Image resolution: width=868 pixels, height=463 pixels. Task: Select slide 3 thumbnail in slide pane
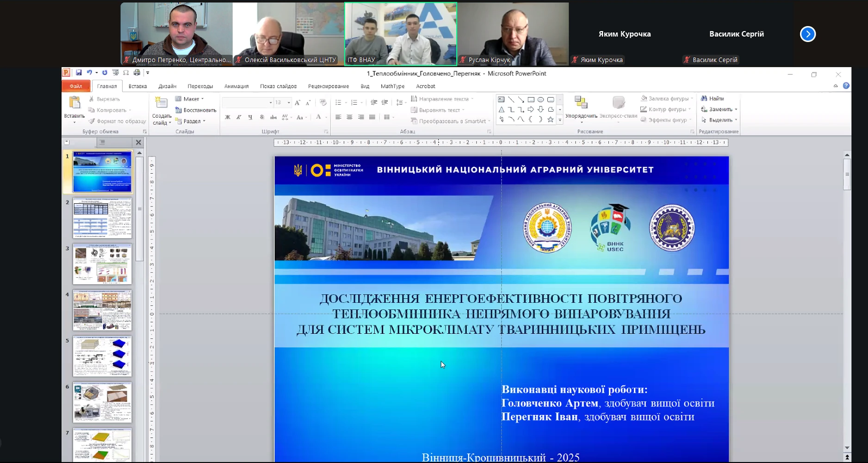102,264
